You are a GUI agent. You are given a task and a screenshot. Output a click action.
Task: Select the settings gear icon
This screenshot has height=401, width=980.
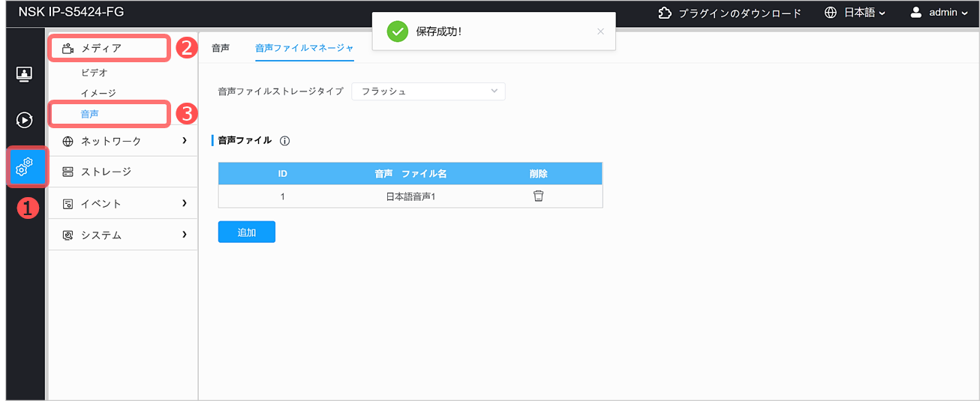24,166
